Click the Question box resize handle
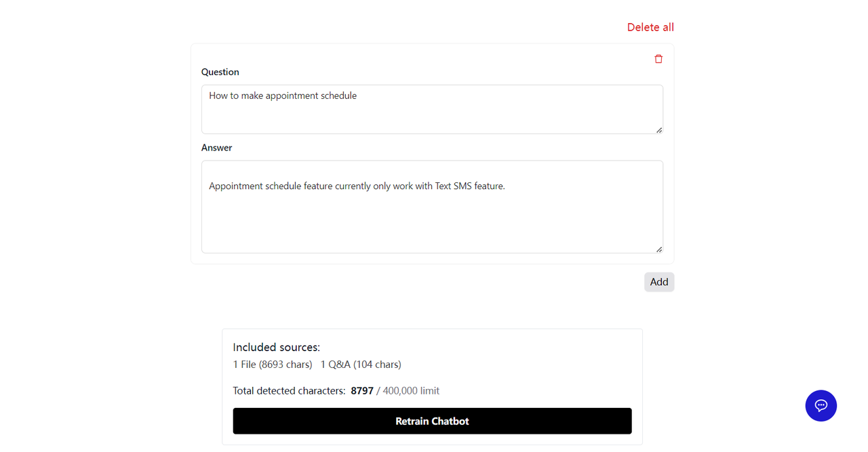This screenshot has width=868, height=452. click(658, 130)
